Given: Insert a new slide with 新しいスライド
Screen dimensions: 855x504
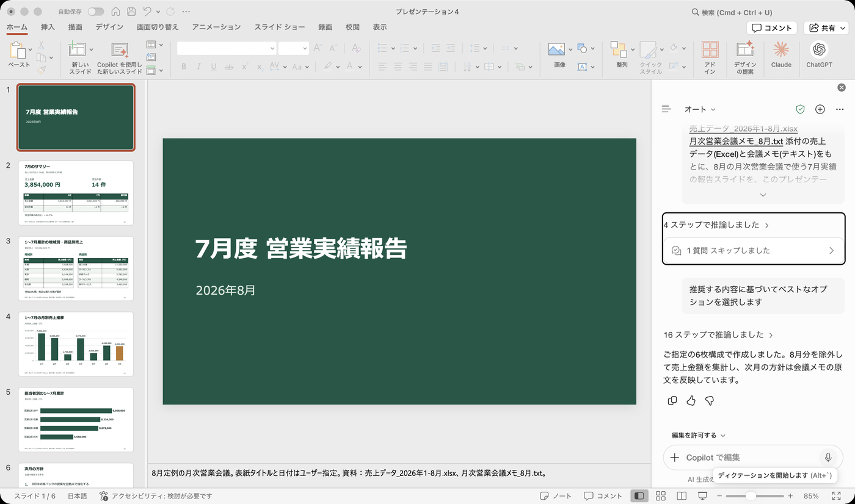Looking at the screenshot, I should 80,57.
